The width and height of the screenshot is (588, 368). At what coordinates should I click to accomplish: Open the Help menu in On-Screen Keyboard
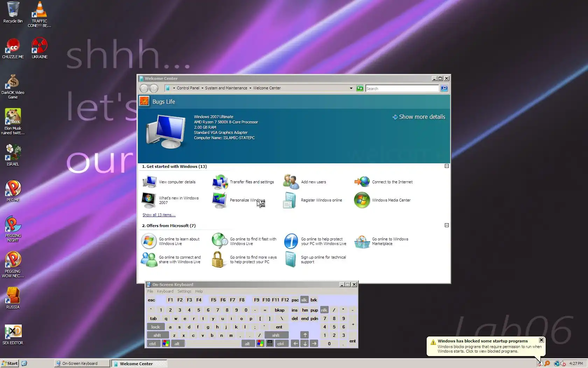(199, 291)
